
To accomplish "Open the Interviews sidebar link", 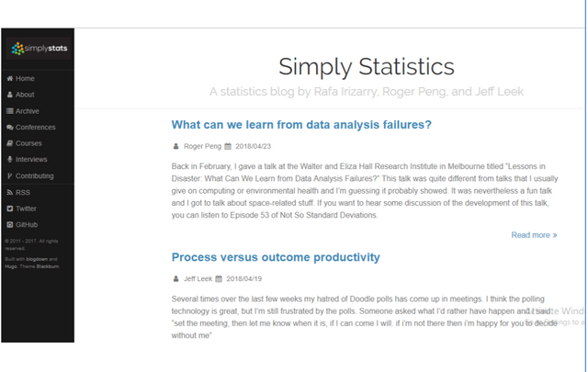I will click(x=31, y=159).
